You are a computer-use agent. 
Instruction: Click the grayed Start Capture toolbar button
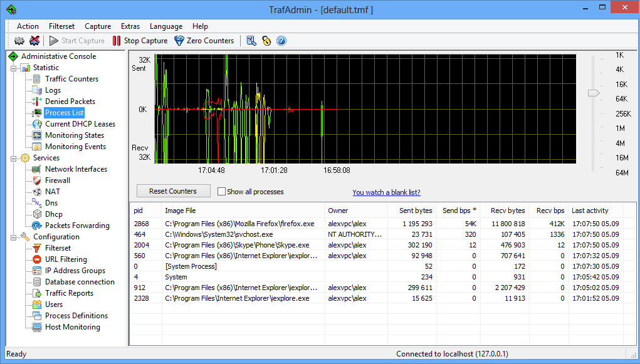tap(76, 41)
